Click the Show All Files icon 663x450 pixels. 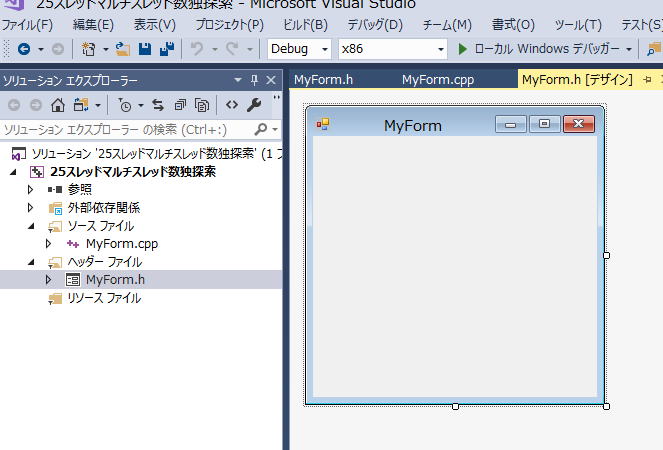click(x=202, y=105)
